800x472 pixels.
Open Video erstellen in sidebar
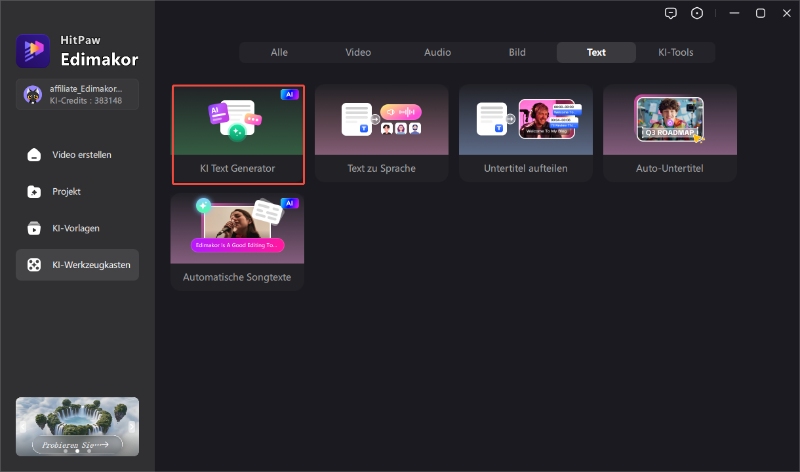(77, 155)
